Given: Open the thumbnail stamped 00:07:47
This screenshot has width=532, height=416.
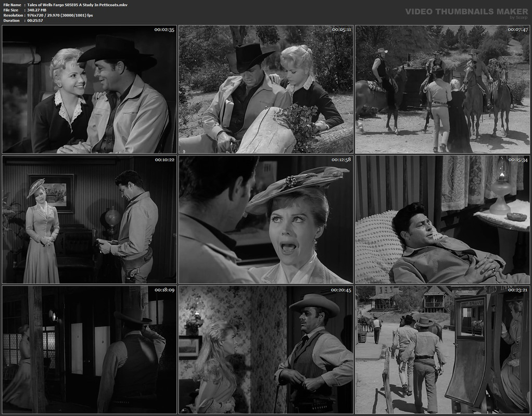Looking at the screenshot, I should click(x=442, y=89).
